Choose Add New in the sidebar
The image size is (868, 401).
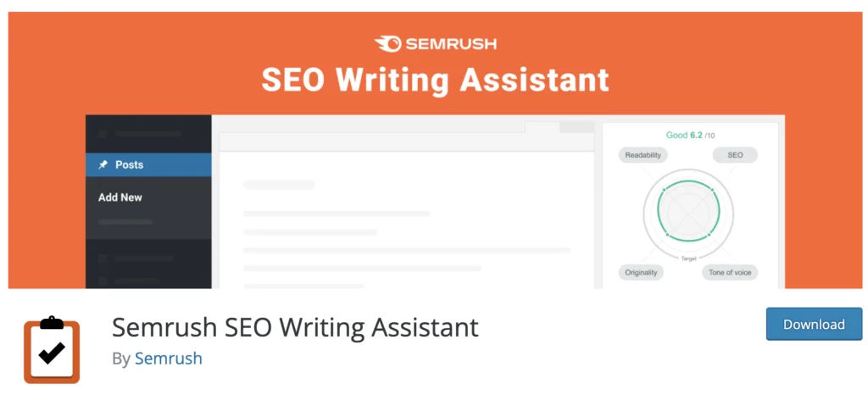click(120, 197)
